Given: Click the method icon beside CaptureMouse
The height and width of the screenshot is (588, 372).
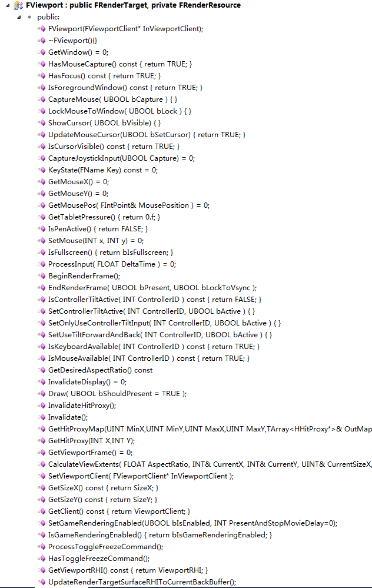Looking at the screenshot, I should [41, 99].
